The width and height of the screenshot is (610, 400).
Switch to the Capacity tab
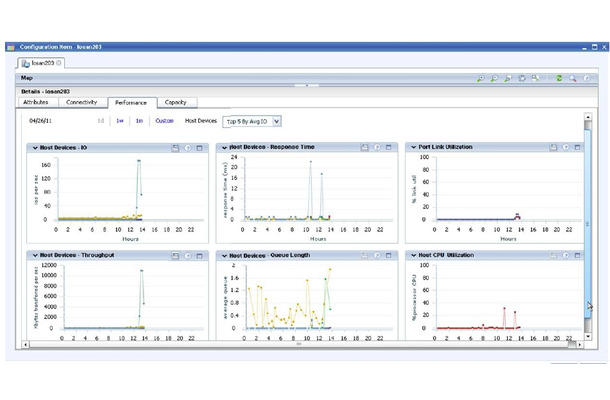(175, 102)
